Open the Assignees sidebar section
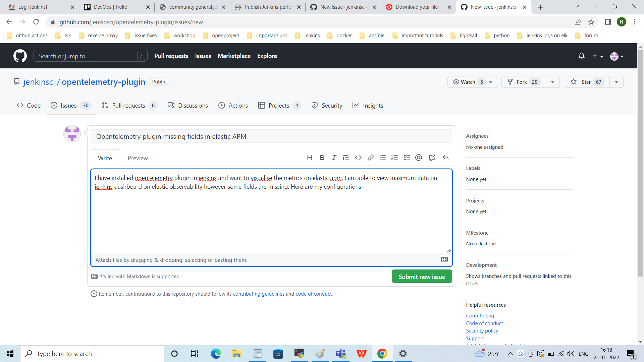644x362 pixels. point(477,136)
